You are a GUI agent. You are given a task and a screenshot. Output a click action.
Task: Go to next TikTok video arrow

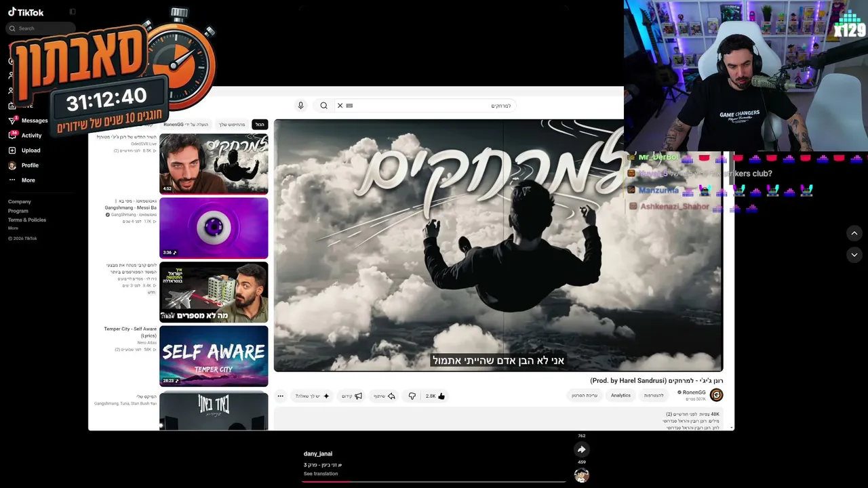click(x=854, y=255)
